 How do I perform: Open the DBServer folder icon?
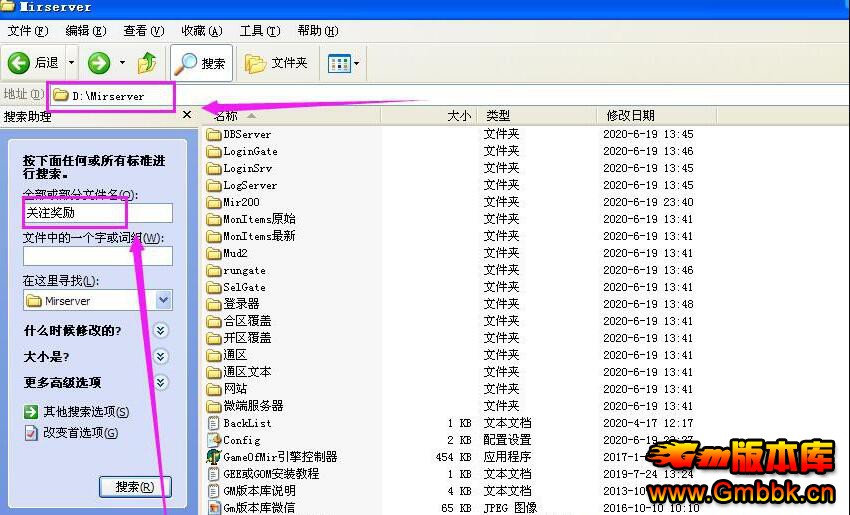214,134
